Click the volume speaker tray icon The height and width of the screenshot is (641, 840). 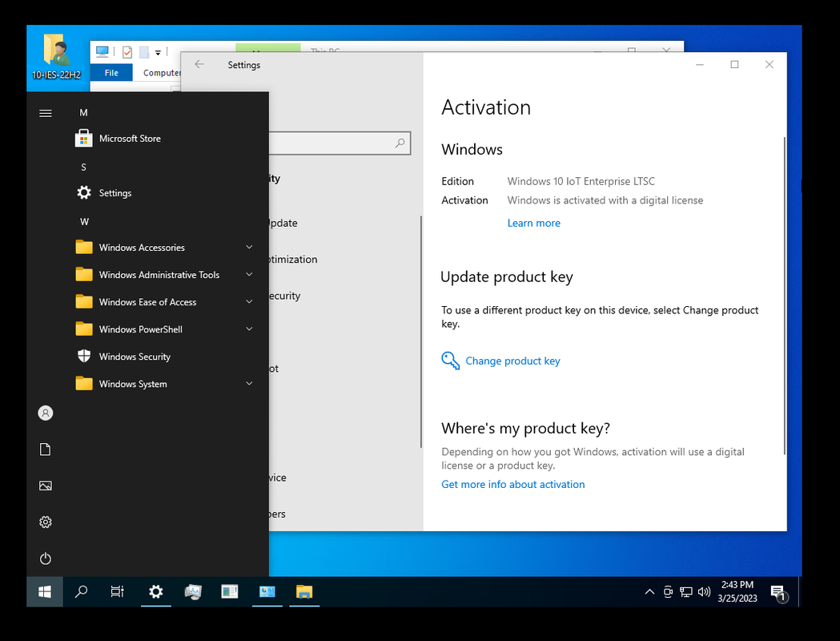coord(704,591)
